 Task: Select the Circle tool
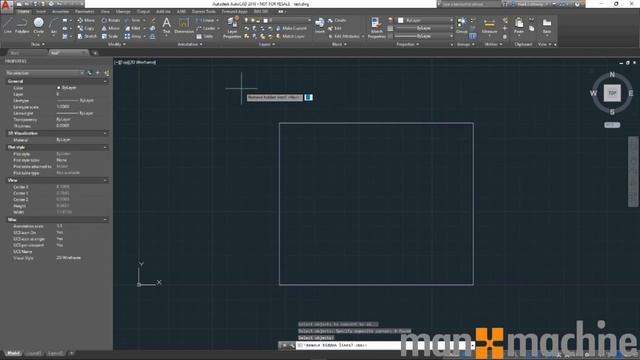coord(38,25)
